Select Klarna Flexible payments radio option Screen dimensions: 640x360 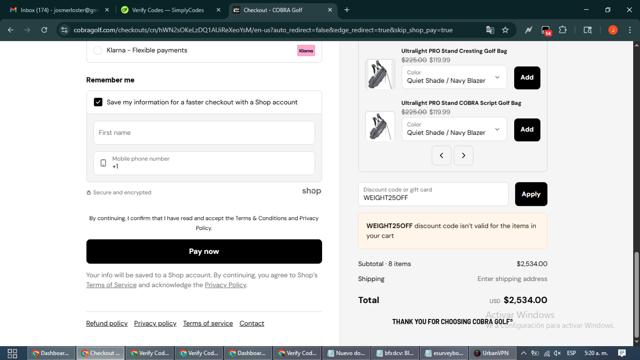coord(97,51)
